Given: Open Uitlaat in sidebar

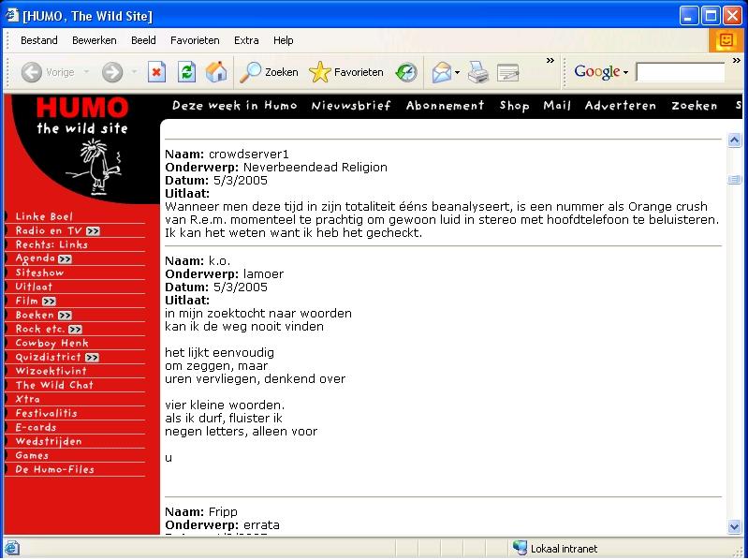Looking at the screenshot, I should pyautogui.click(x=34, y=287).
